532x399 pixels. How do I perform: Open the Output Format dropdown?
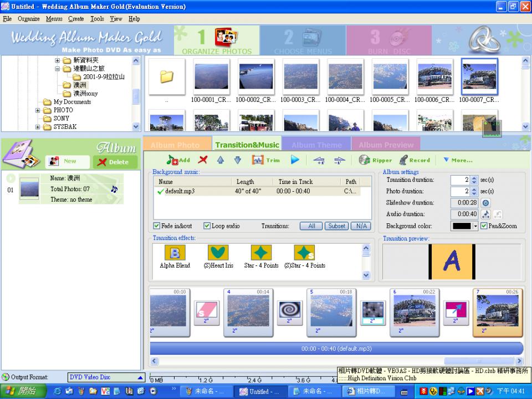tap(140, 377)
